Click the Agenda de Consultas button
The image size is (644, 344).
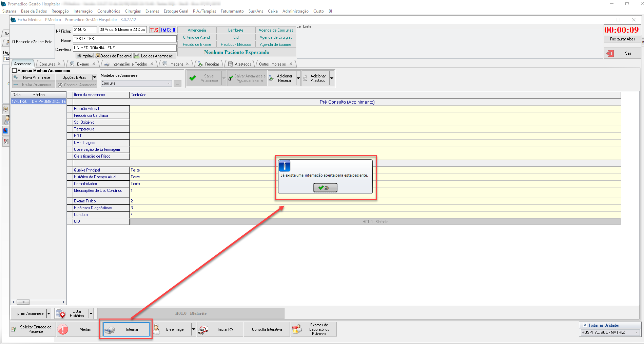[275, 30]
